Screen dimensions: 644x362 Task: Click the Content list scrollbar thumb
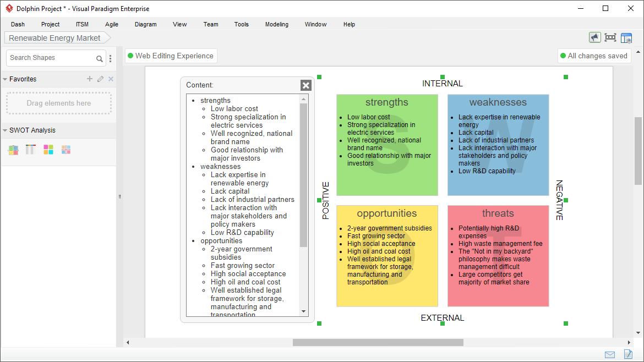[303, 175]
